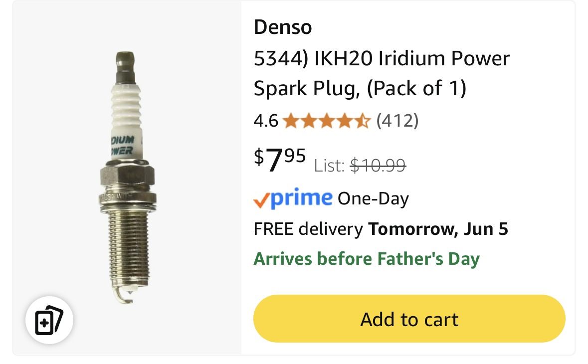Image resolution: width=588 pixels, height=364 pixels.
Task: Click the FREE delivery text
Action: [x=308, y=229]
